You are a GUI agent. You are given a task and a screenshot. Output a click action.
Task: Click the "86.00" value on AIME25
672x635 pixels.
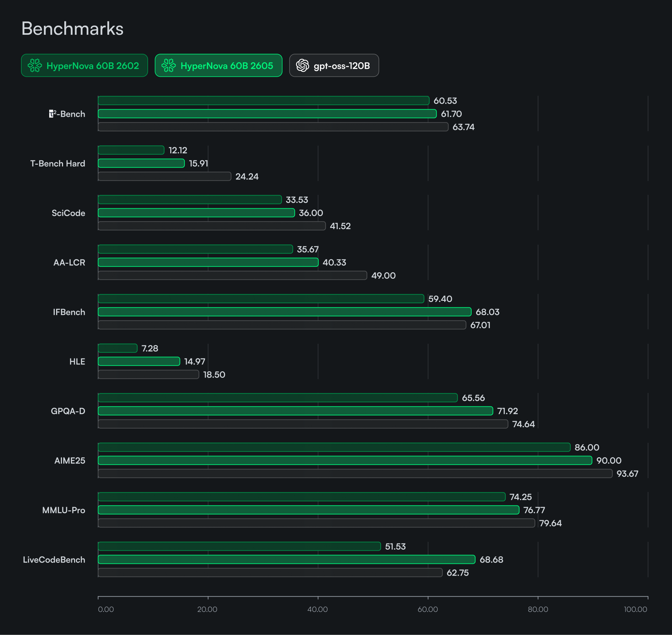click(587, 447)
